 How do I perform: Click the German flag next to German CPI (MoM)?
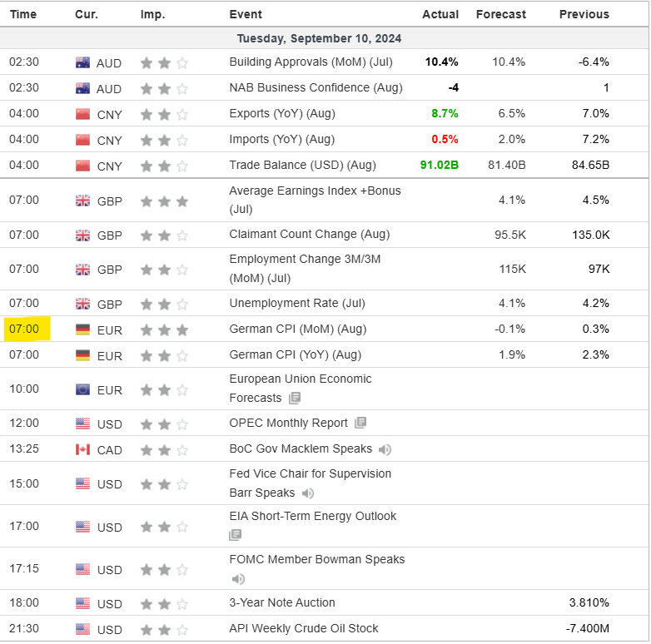click(x=82, y=329)
